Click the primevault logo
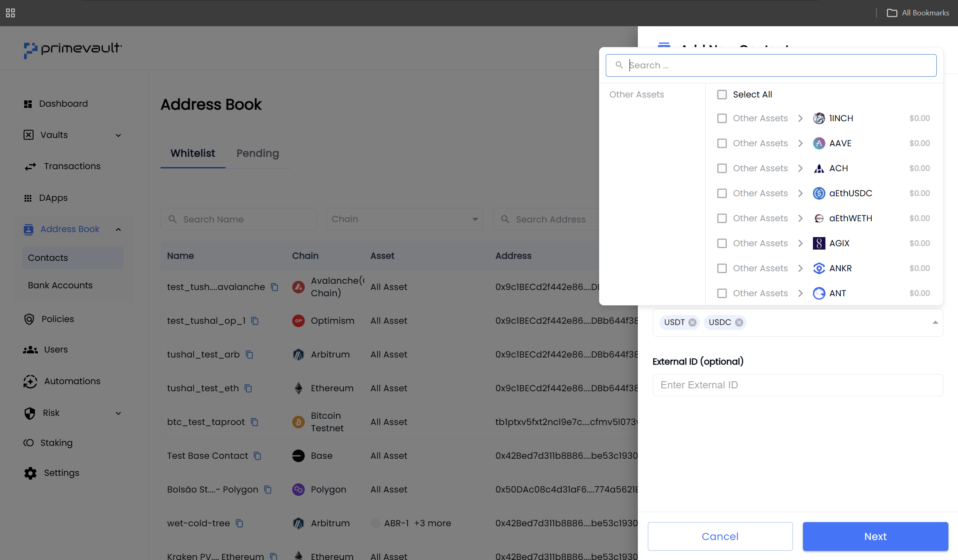 coord(73,50)
